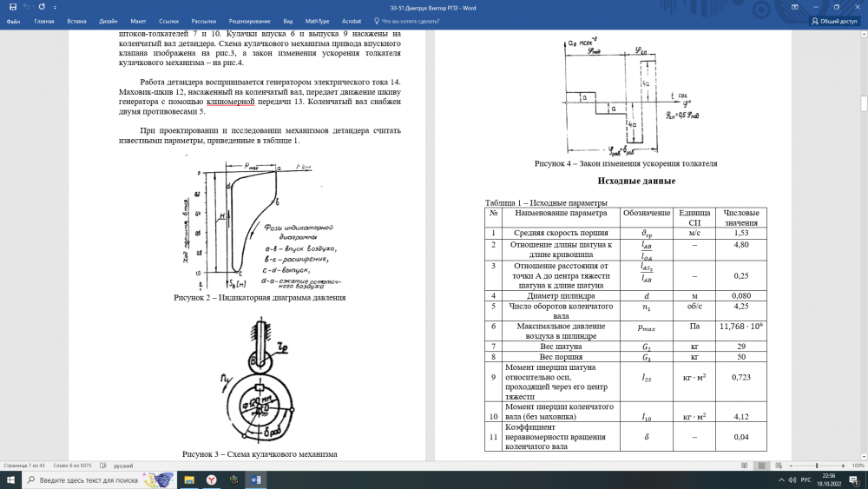Click the taskbar clock showing 22:56
Viewport: 868px width, 489px height.
(x=829, y=480)
